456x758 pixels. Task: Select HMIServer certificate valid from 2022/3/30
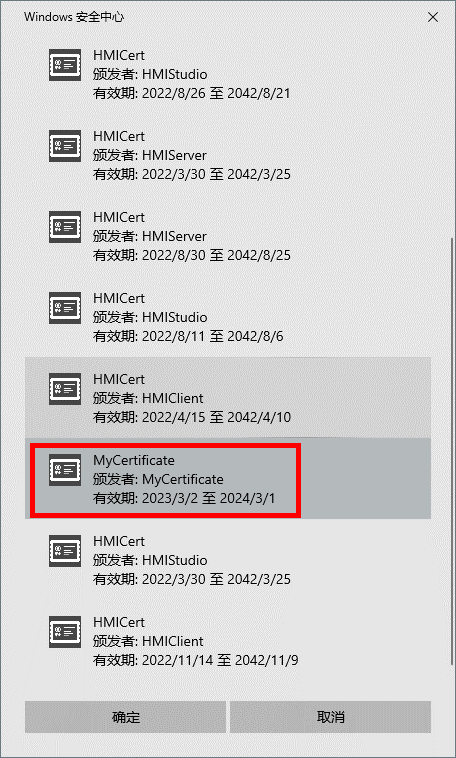pyautogui.click(x=228, y=155)
